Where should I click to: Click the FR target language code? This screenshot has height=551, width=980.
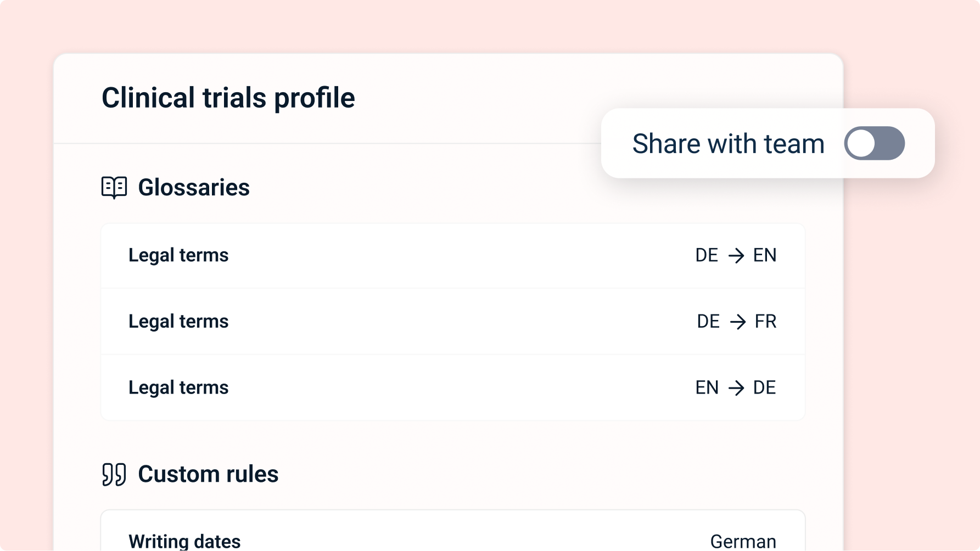(765, 322)
